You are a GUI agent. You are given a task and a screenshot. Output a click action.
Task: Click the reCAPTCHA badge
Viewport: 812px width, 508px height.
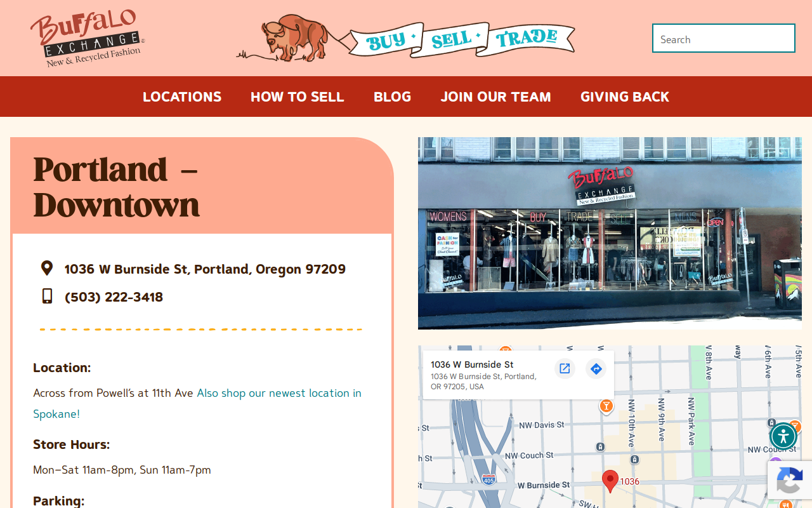(x=790, y=479)
